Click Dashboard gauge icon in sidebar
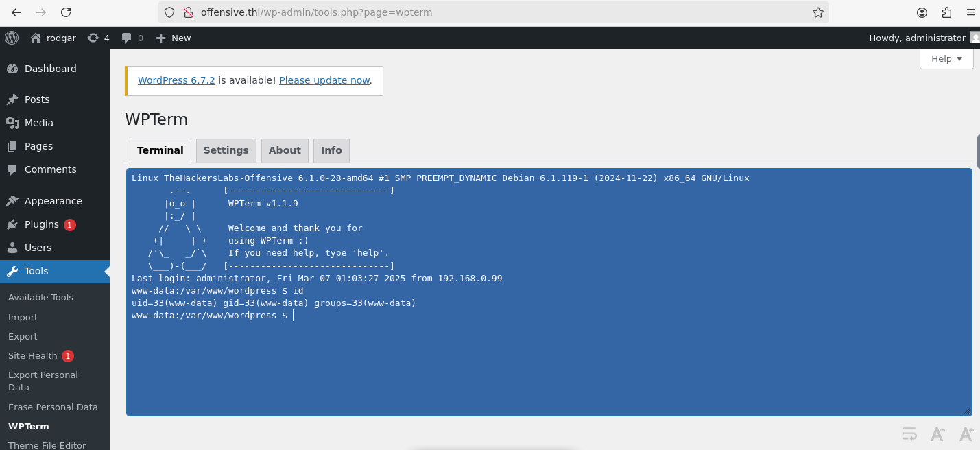Viewport: 980px width, 450px height. click(x=12, y=69)
